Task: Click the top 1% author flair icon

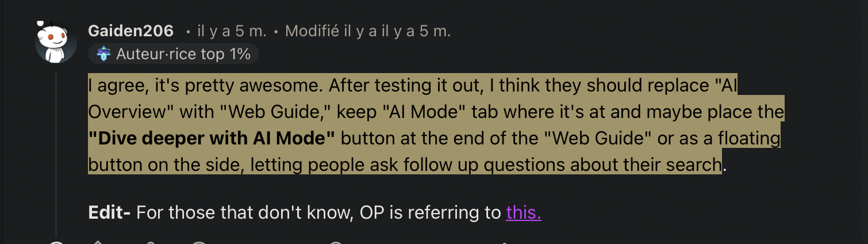Action: click(104, 54)
